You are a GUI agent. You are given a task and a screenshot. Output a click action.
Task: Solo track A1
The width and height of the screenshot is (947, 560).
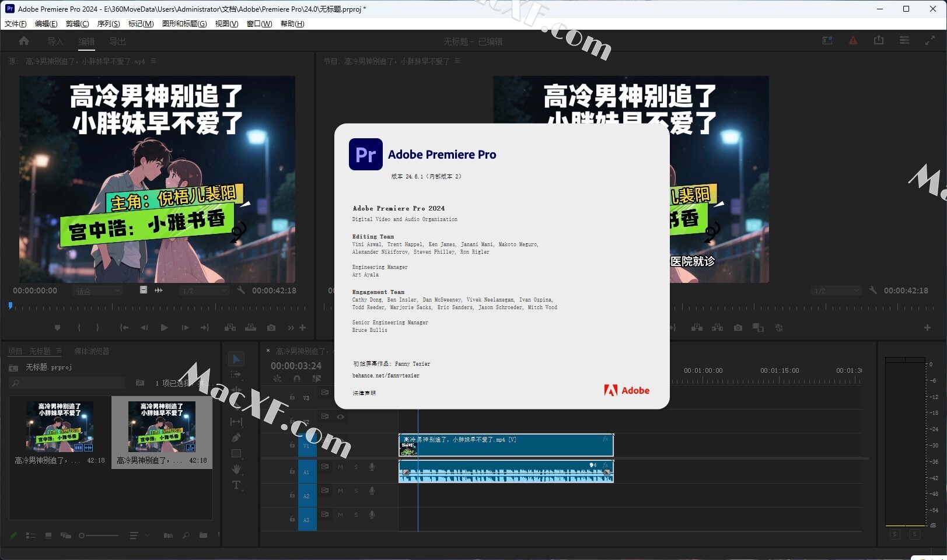(x=357, y=467)
